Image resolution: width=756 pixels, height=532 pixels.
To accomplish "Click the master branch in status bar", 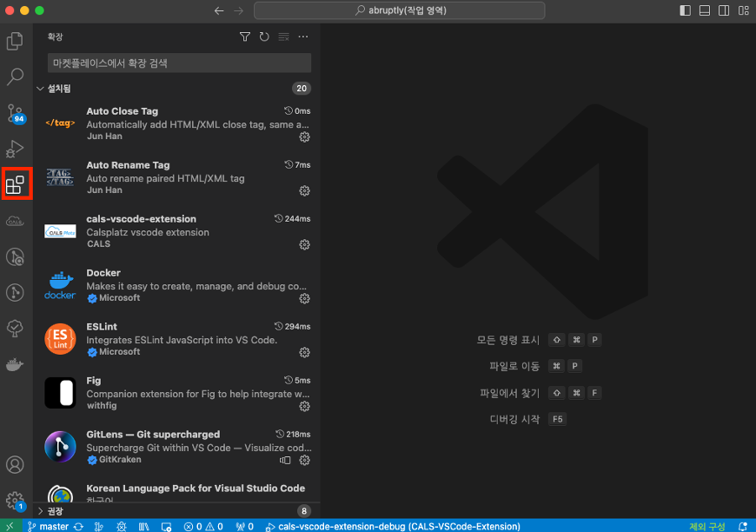I will (48, 527).
